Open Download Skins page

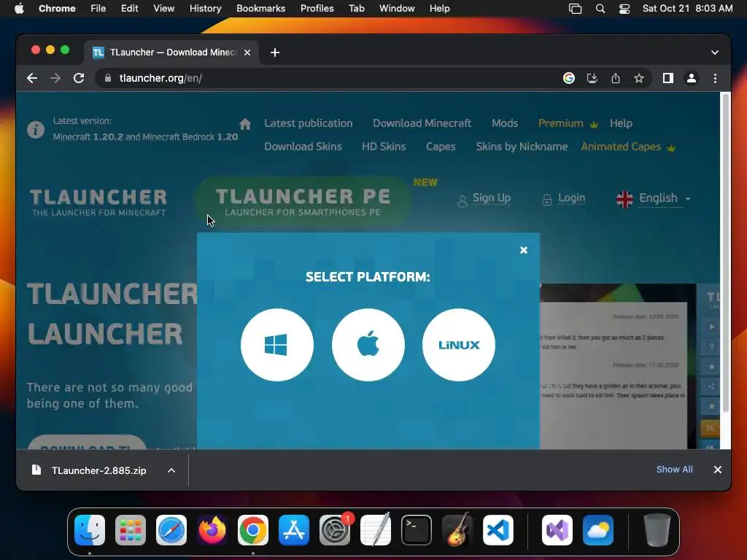tap(303, 147)
